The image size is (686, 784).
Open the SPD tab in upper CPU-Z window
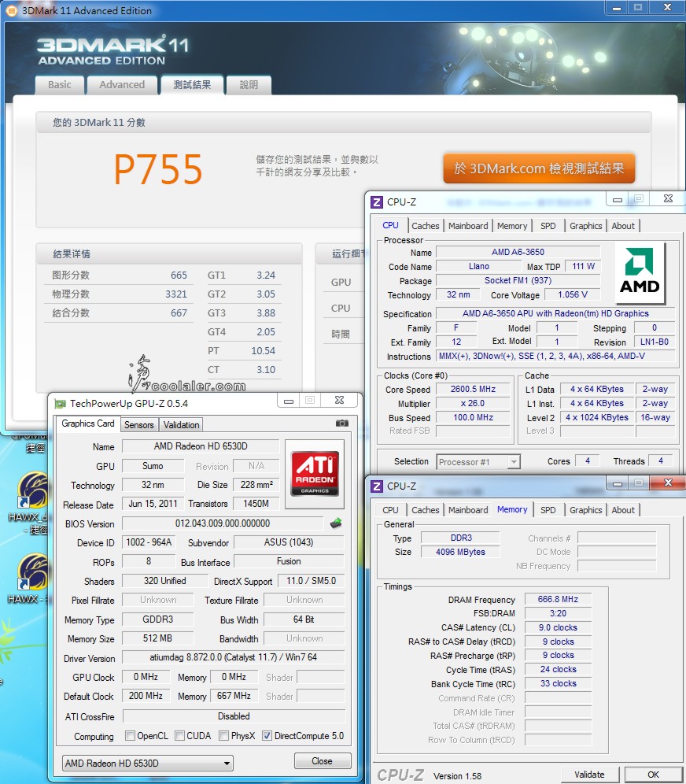(548, 226)
